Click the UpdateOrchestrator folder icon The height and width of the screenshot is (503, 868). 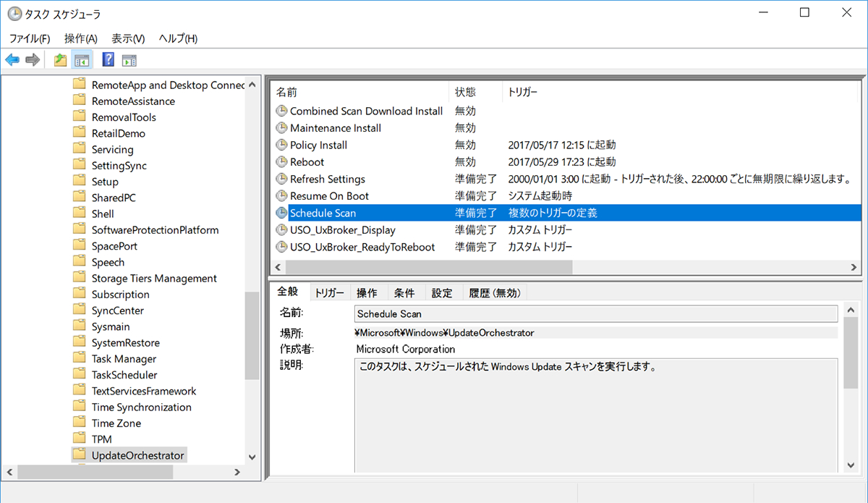point(80,455)
